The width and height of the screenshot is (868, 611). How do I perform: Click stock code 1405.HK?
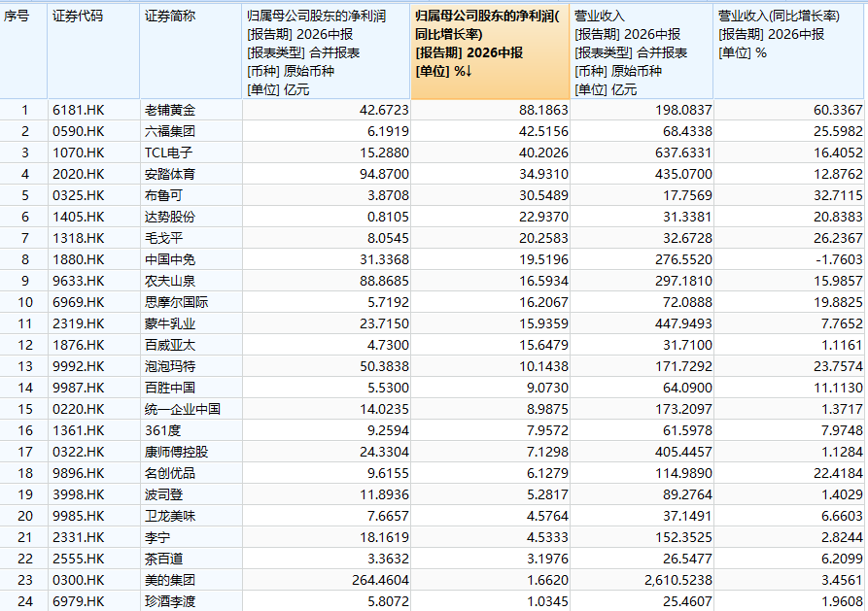click(78, 217)
